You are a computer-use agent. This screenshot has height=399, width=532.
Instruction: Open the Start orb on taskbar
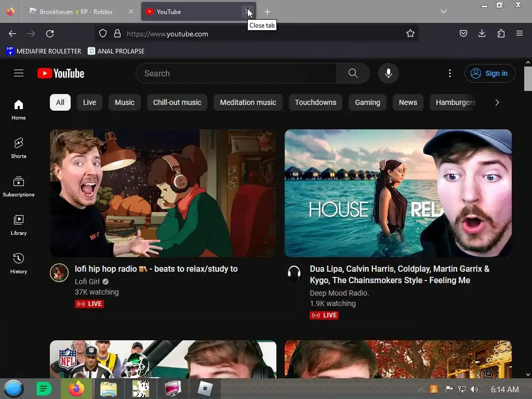coord(14,389)
